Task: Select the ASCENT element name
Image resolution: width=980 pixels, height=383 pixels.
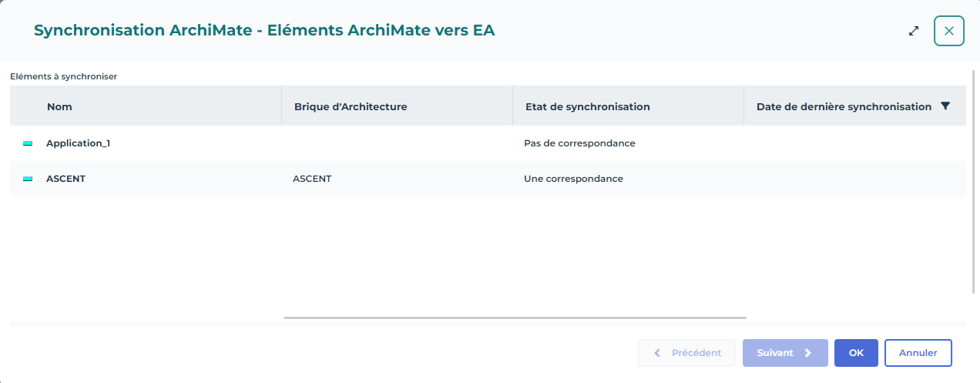Action: [65, 179]
